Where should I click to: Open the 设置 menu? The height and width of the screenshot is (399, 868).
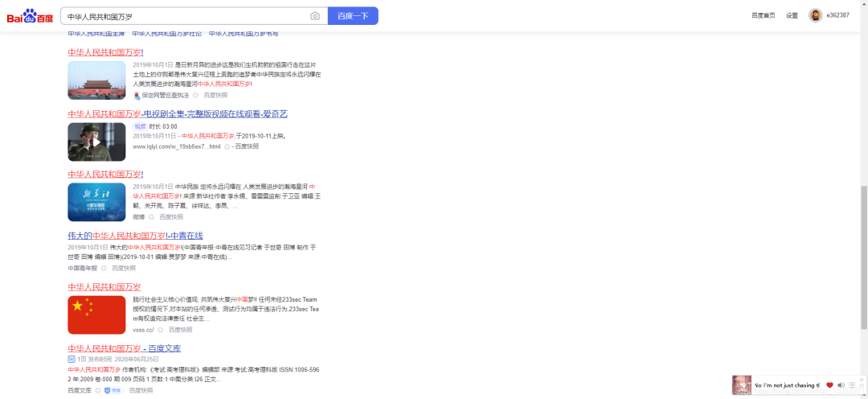pyautogui.click(x=792, y=15)
